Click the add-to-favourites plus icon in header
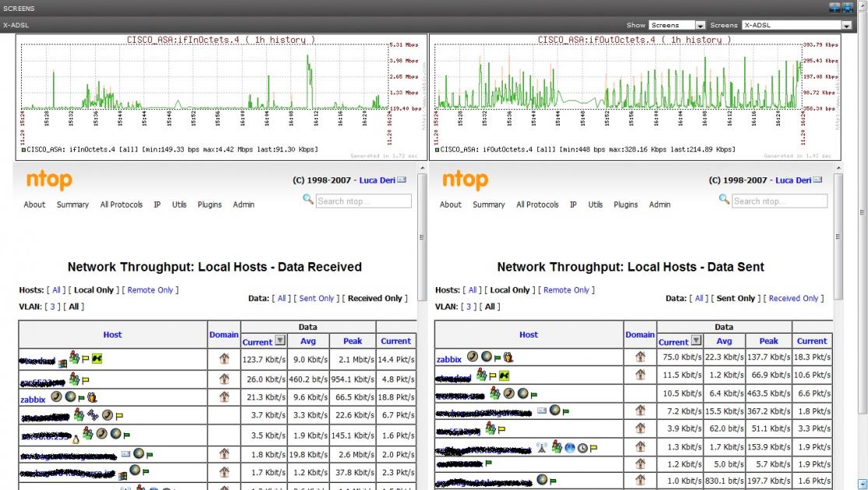This screenshot has height=490, width=868. [835, 8]
